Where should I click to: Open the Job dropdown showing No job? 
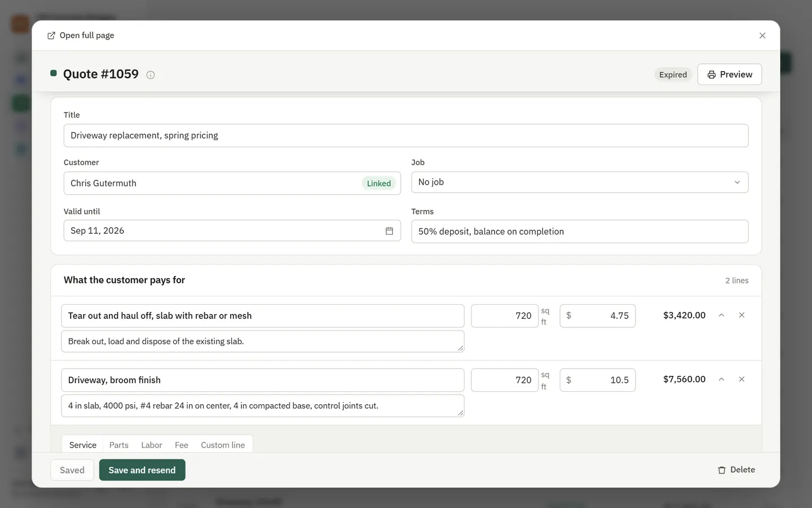(580, 182)
